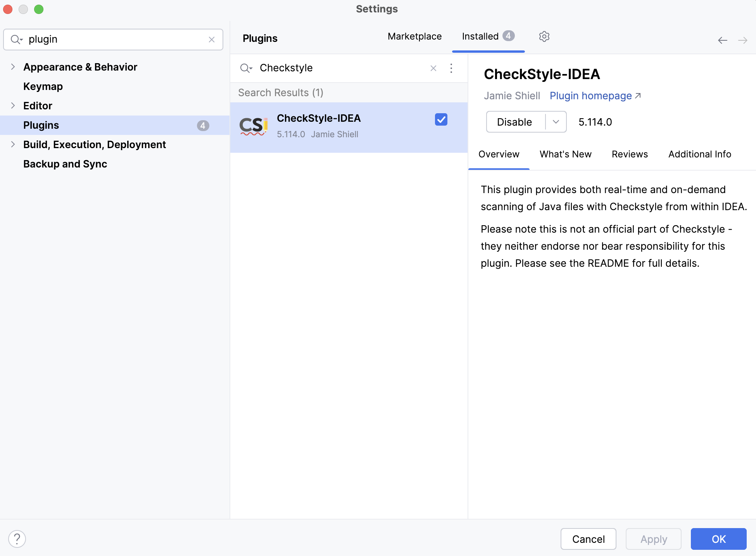
Task: Open the plugin search options kebab menu
Action: click(451, 68)
